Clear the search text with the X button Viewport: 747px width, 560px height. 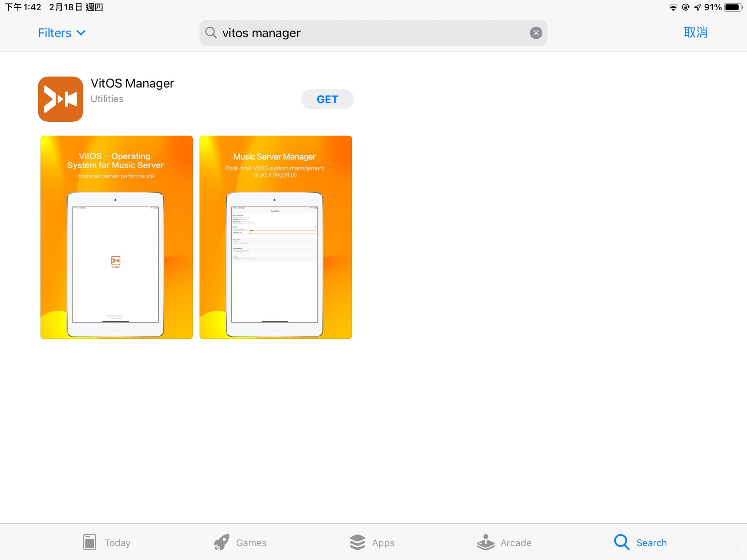[x=536, y=33]
